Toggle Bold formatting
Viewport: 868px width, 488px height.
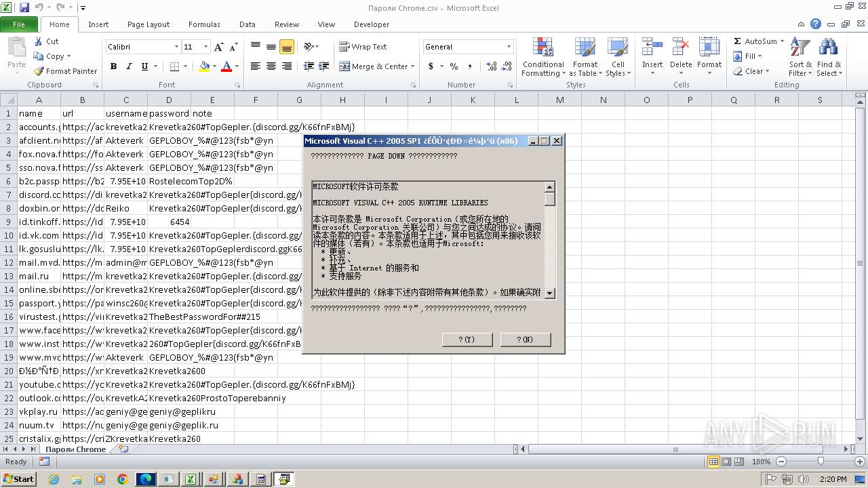coord(113,66)
